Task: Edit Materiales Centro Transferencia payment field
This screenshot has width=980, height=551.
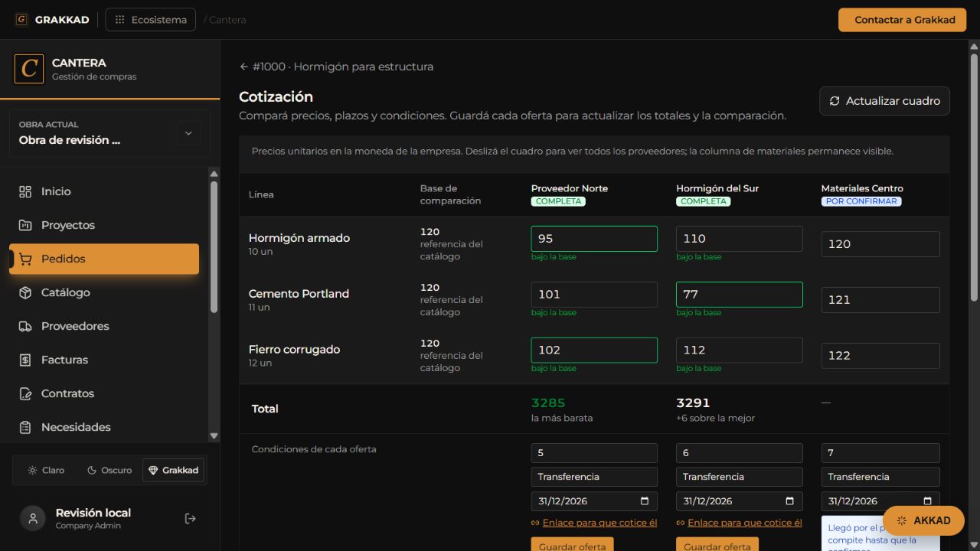Action: (880, 477)
